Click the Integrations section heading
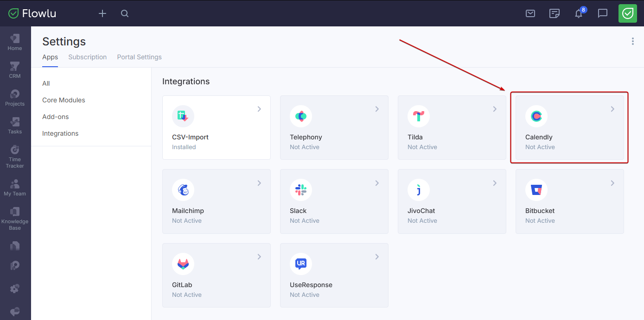 [186, 82]
